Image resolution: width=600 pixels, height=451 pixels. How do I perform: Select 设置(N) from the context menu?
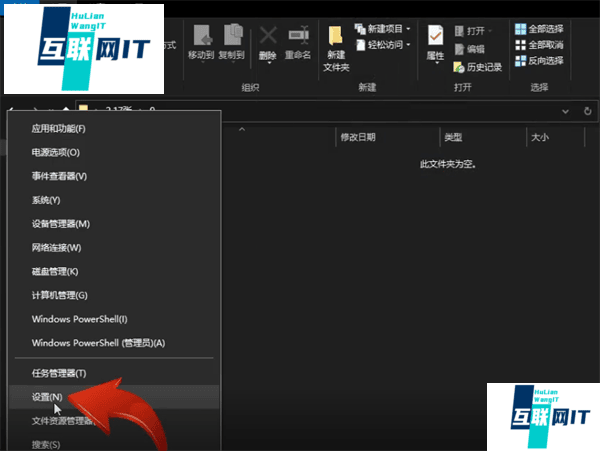(x=47, y=397)
